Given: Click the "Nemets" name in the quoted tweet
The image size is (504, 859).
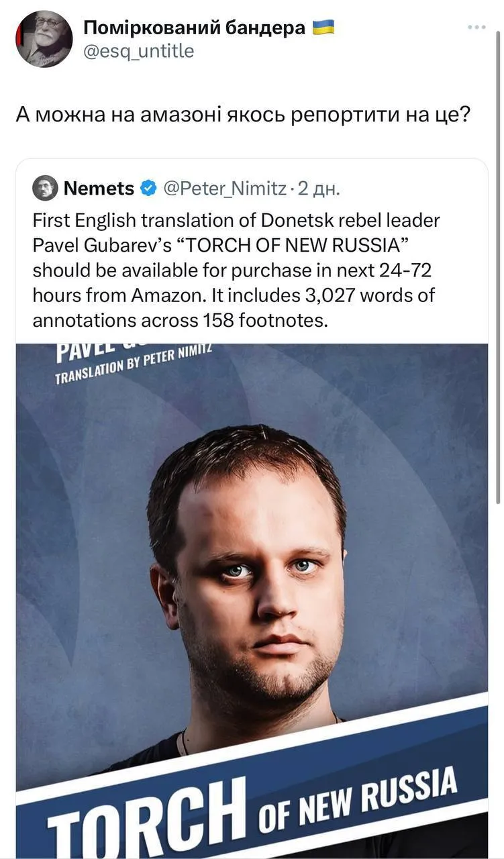Looking at the screenshot, I should point(99,189).
